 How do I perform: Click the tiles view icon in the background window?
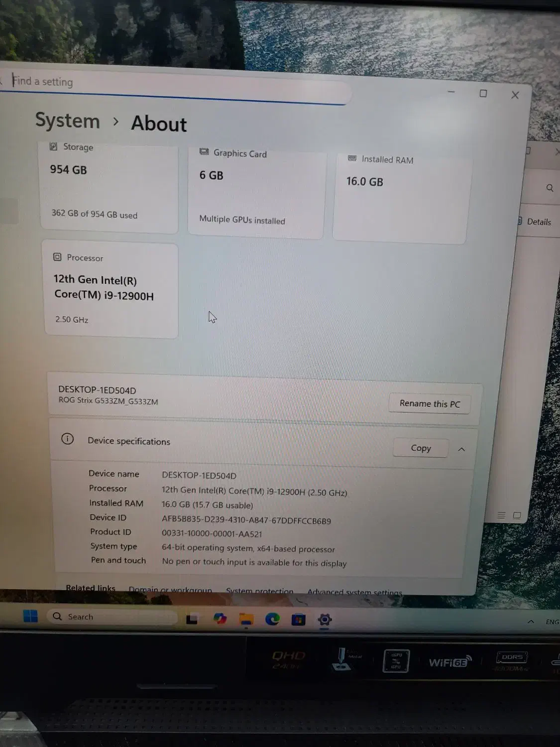pos(517,515)
